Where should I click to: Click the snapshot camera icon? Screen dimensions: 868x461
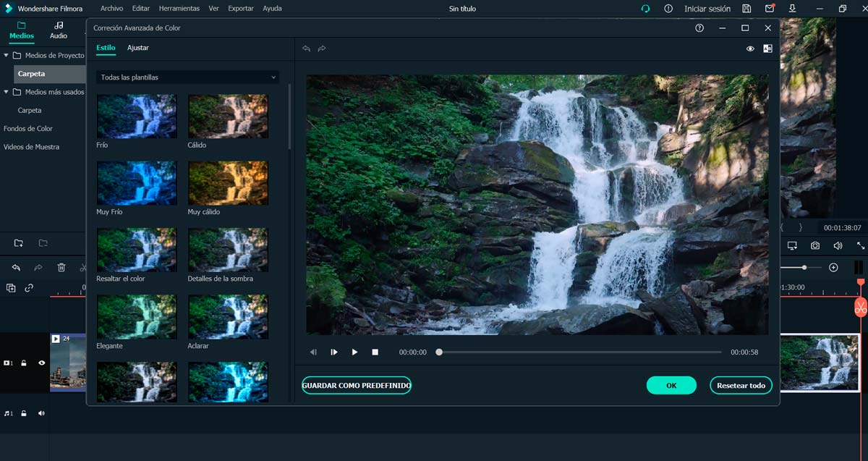(815, 246)
